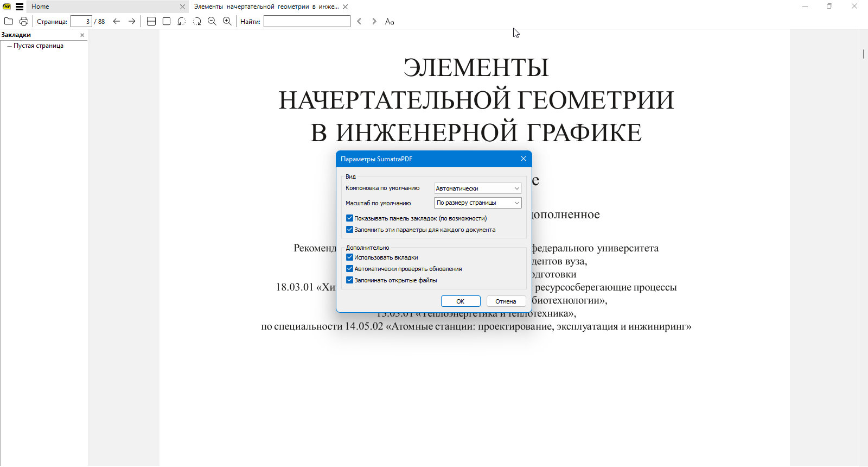Restore down the SumatraPDF window
Screen dimensions: 868x467
829,7
